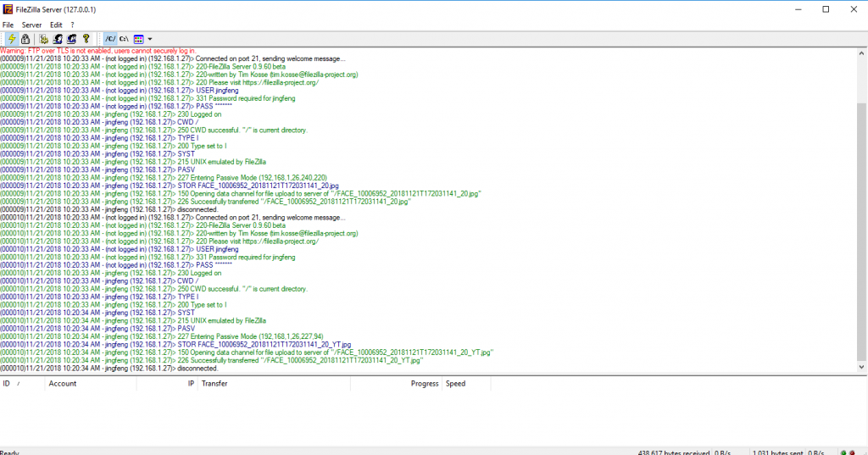Click the log vertical scrollbar thumb
Screen dimensions: 868x455
(861, 231)
